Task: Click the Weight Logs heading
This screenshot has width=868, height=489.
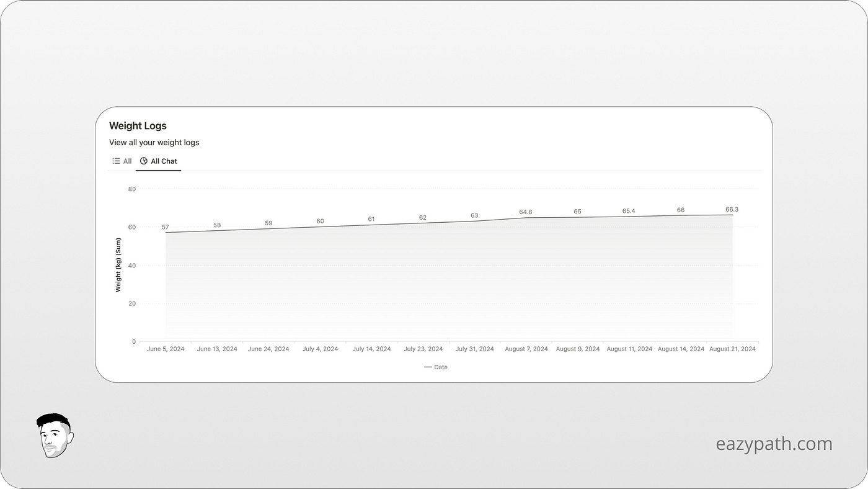Action: [138, 125]
